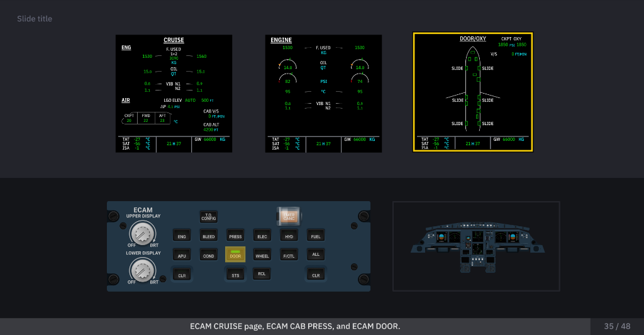Image resolution: width=644 pixels, height=335 pixels.
Task: Select the HYD system page key
Action: coord(289,236)
